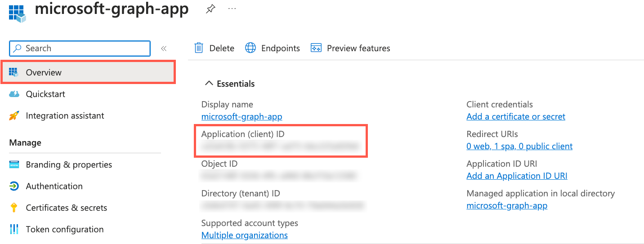Collapse the sidebar with the double chevron
644x244 pixels.
[164, 49]
